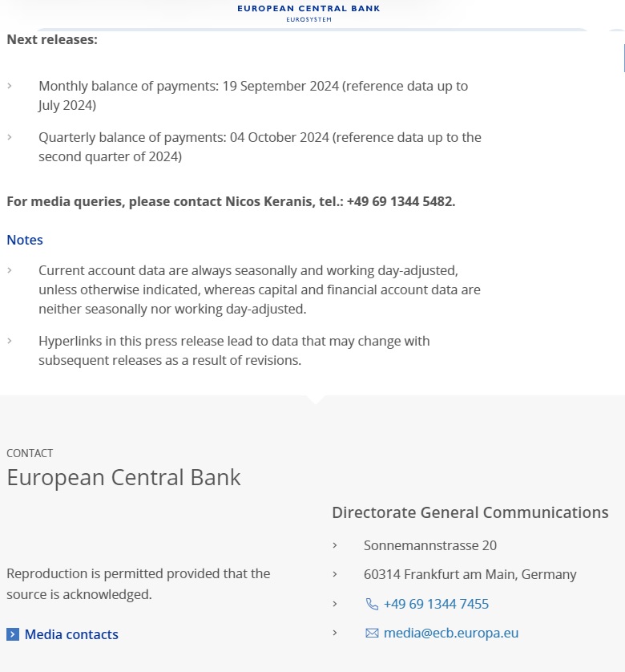Click the Notes heading

click(x=25, y=240)
